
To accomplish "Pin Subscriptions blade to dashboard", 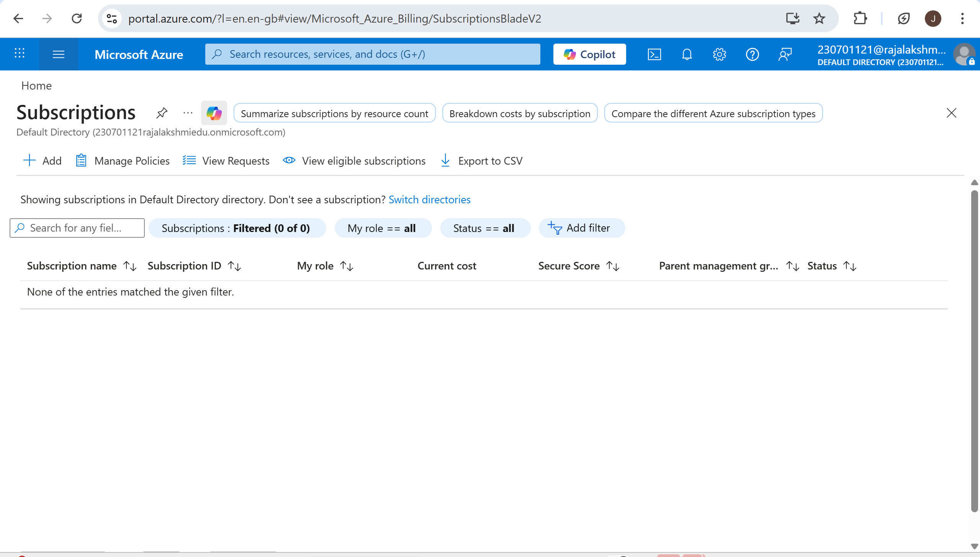I will click(162, 113).
